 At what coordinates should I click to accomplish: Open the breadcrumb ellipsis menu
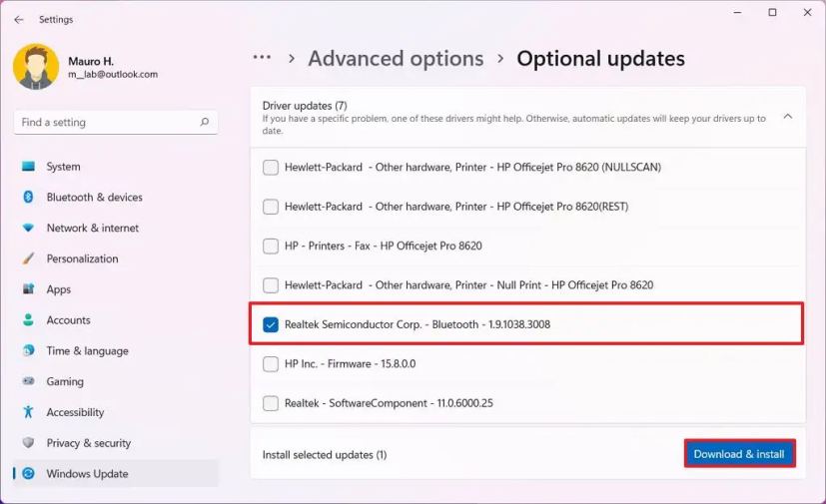(x=262, y=58)
